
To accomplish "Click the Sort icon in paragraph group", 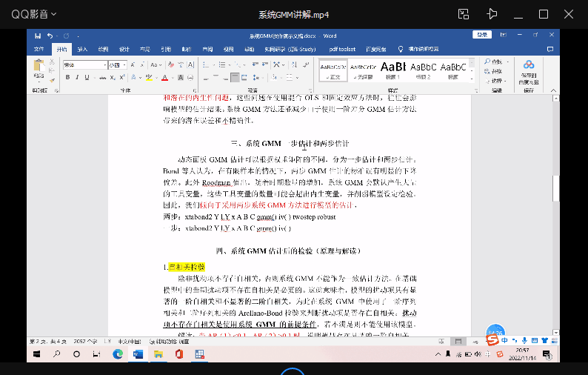I will click(x=295, y=65).
